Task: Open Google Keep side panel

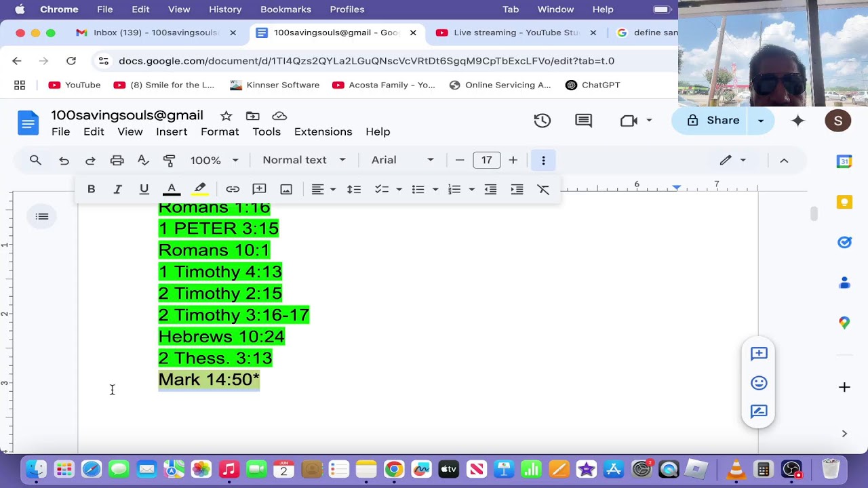Action: pyautogui.click(x=844, y=202)
